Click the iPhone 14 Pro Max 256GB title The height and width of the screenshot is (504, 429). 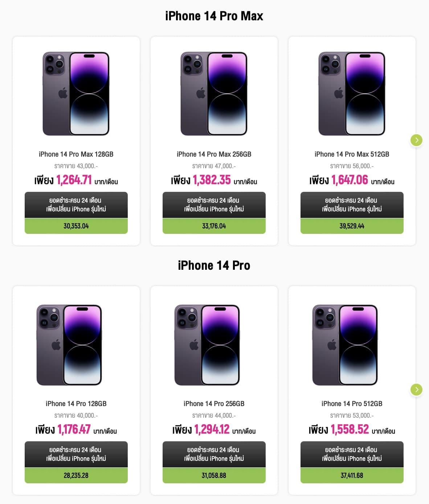coord(214,154)
